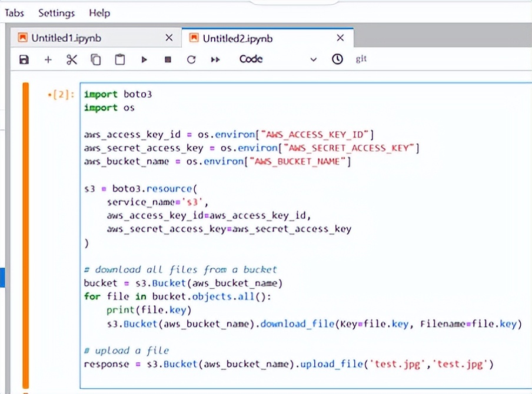Save the notebook

(x=24, y=59)
